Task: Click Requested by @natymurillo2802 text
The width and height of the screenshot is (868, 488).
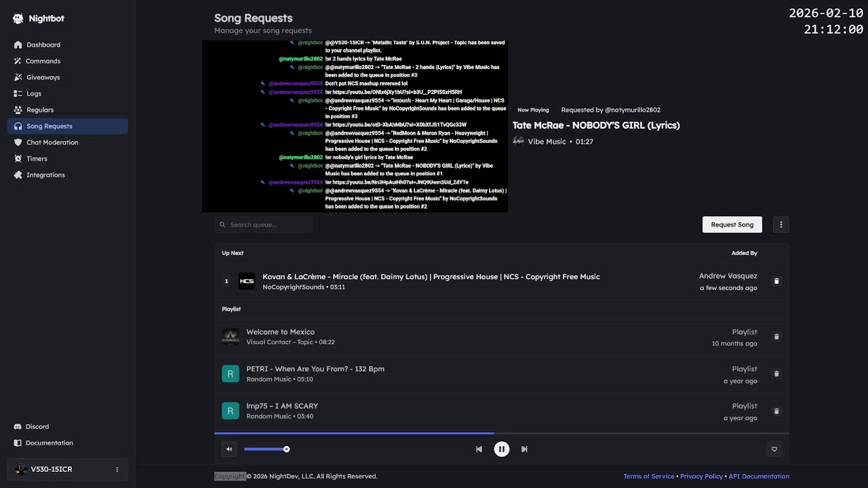Action: tap(610, 110)
